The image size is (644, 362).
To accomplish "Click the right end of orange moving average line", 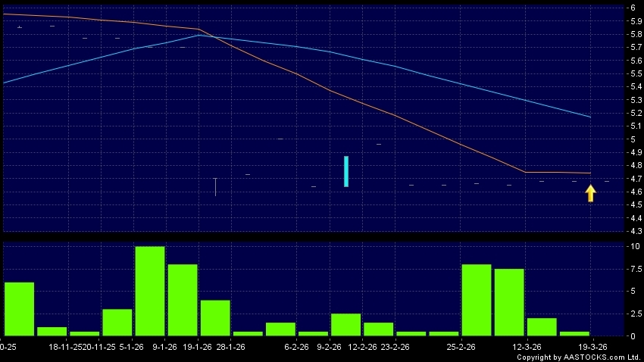I will 590,173.
